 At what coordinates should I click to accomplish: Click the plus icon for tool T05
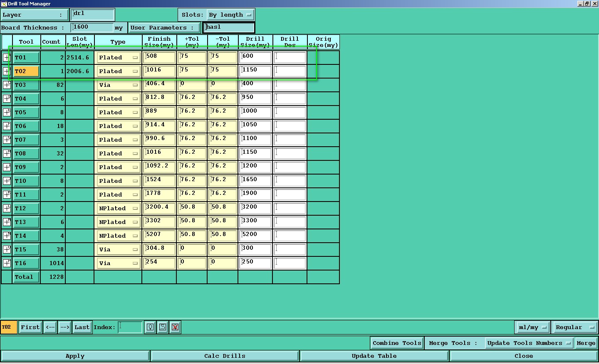[x=7, y=112]
